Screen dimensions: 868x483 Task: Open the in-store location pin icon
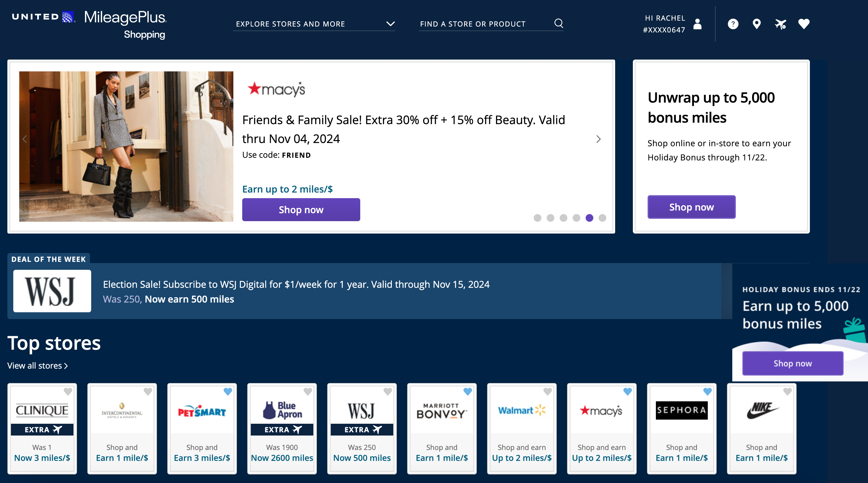point(756,24)
